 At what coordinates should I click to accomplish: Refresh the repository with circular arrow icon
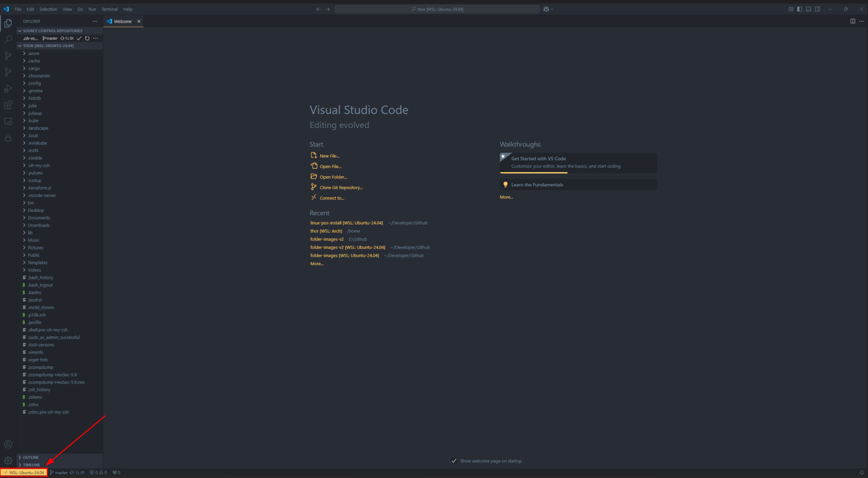click(x=87, y=39)
